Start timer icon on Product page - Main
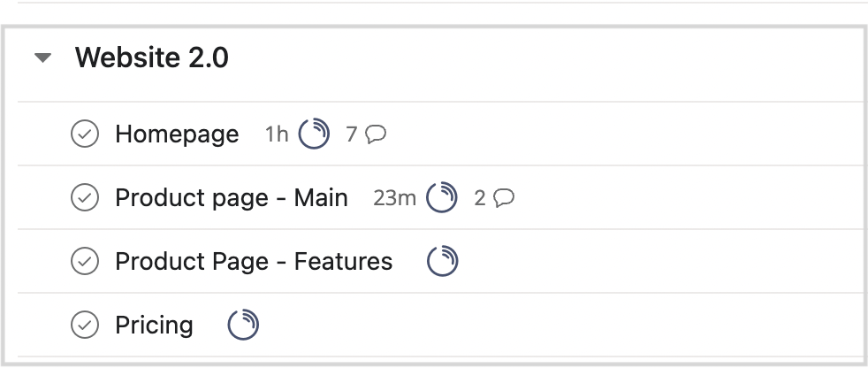Viewport: 868px width, 368px height. point(442,197)
